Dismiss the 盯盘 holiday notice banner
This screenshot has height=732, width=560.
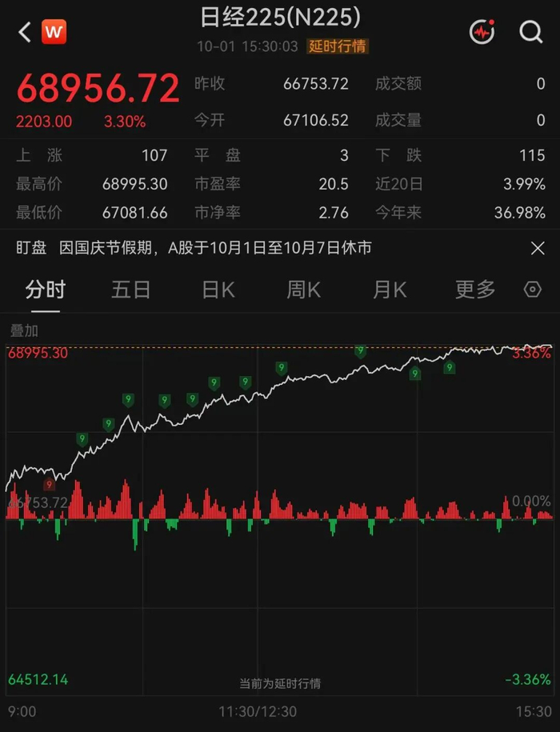coord(538,248)
